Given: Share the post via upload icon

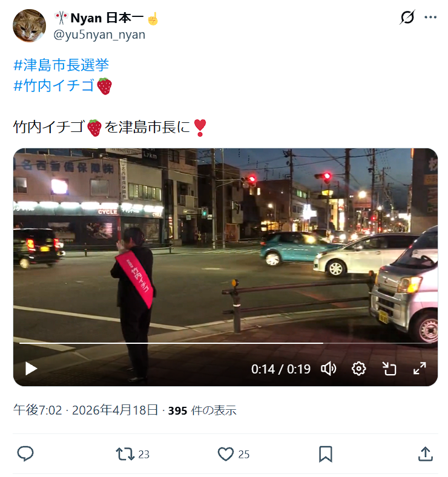Looking at the screenshot, I should [425, 454].
